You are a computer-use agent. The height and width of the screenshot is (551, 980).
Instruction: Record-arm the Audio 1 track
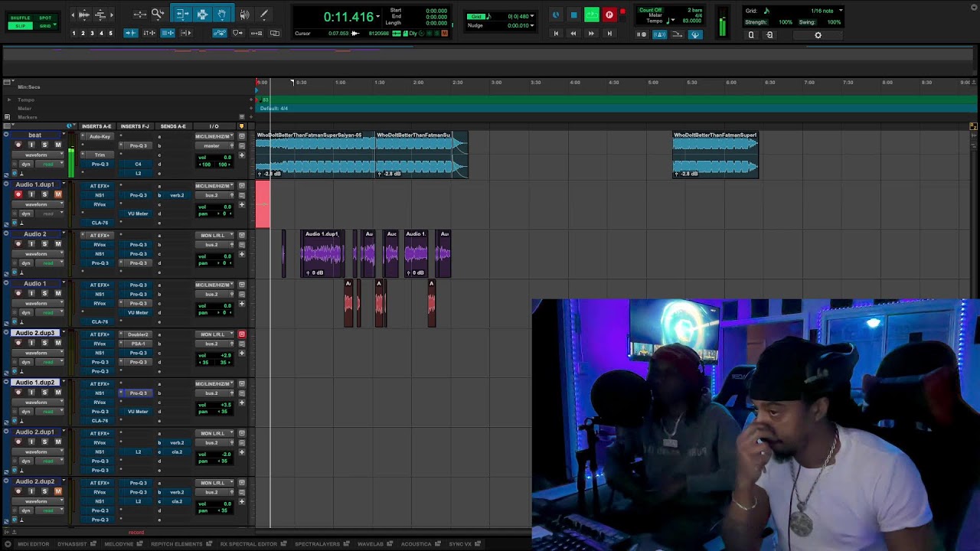[x=18, y=294]
